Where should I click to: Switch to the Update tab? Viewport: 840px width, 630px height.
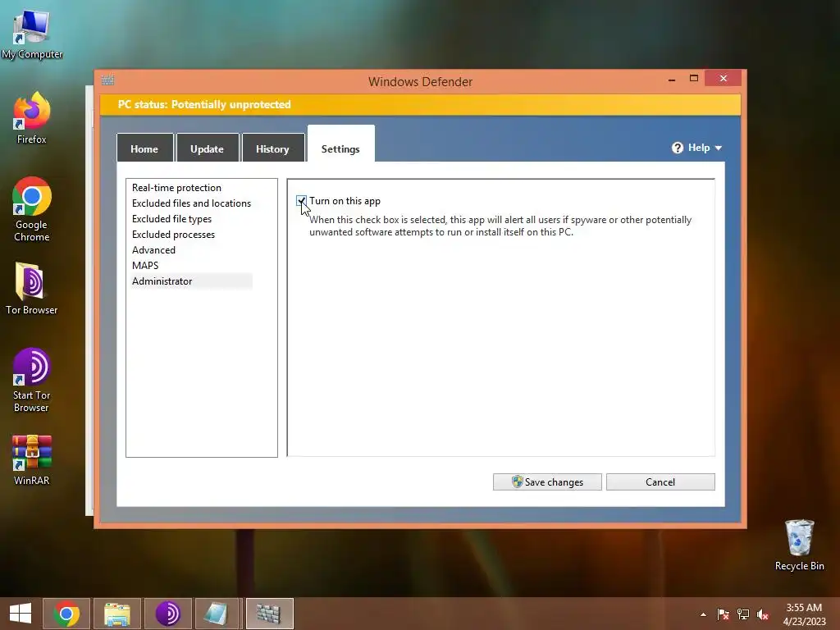click(x=208, y=148)
